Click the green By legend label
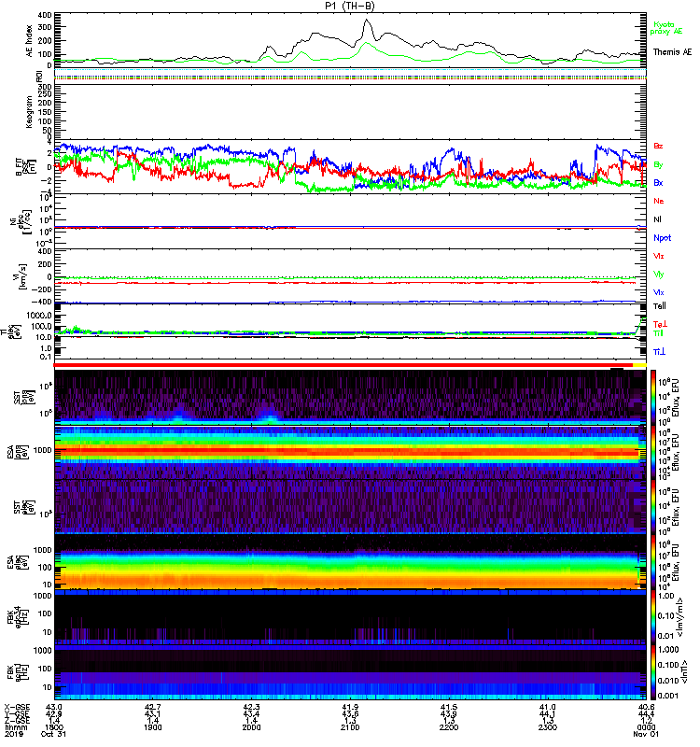Viewport: 700px width, 747px height. click(x=658, y=165)
